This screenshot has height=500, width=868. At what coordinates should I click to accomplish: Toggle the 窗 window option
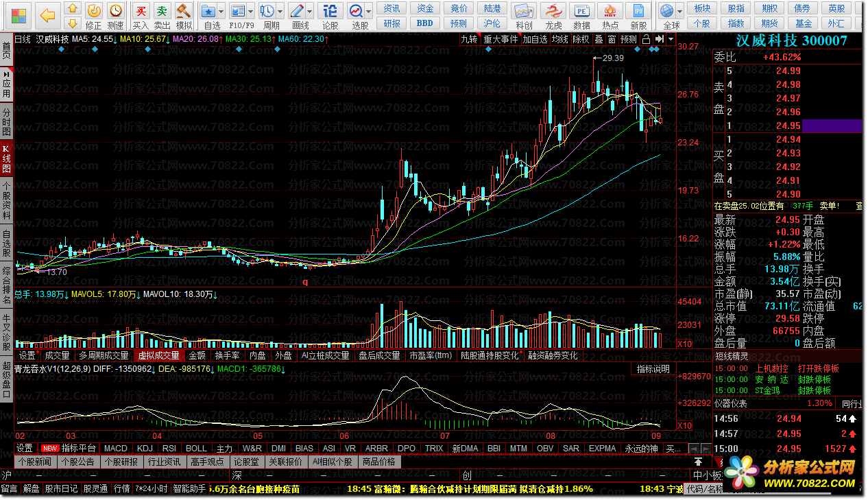(x=612, y=39)
